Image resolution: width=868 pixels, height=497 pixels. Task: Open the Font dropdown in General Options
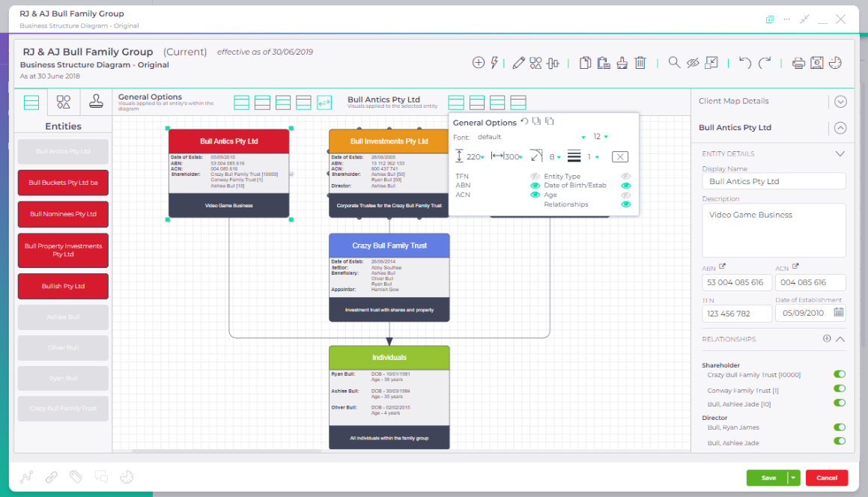583,138
